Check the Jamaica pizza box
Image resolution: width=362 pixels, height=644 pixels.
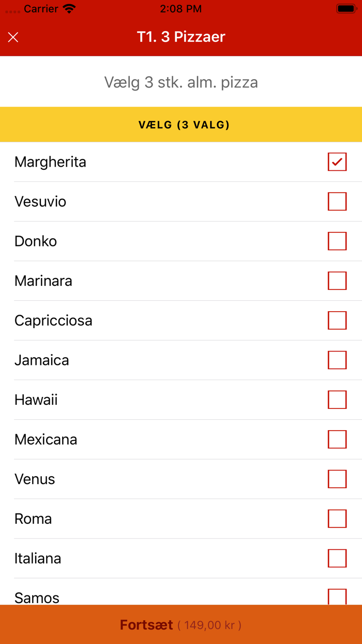click(337, 360)
